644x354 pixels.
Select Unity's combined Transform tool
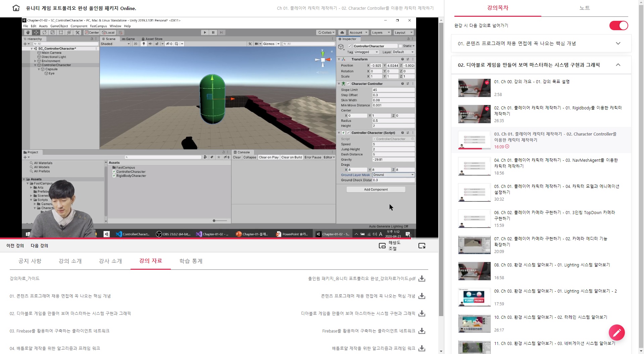69,33
